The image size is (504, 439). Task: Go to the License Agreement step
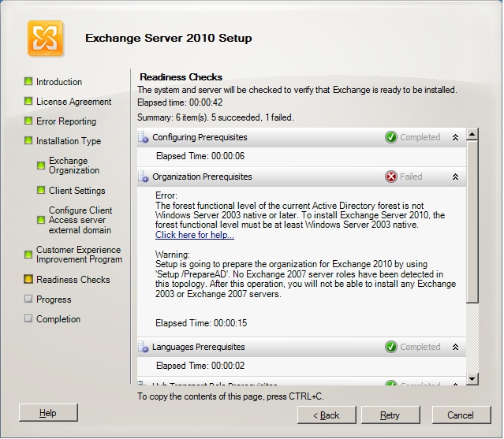tap(74, 102)
